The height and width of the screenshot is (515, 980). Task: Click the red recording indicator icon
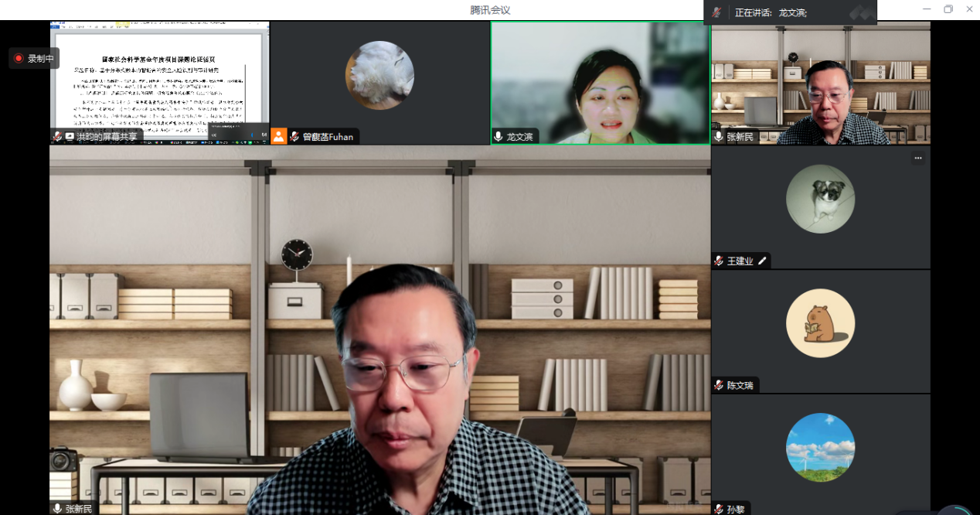[19, 58]
